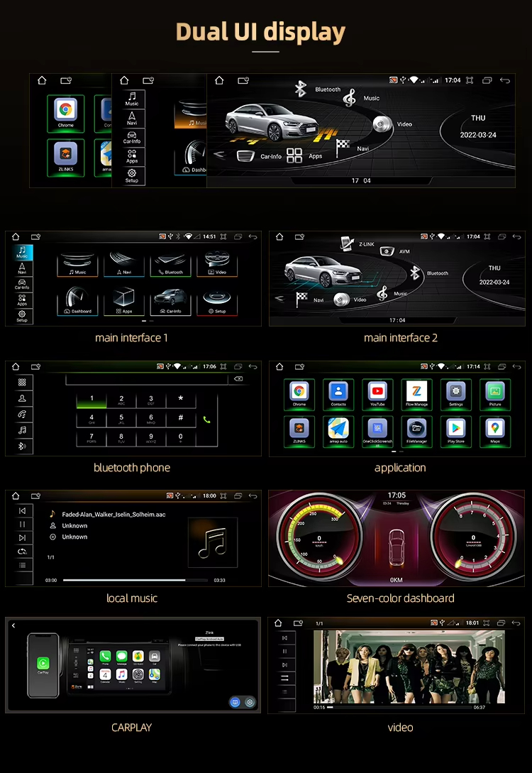Tap the * key on phone keypad
The width and height of the screenshot is (532, 773).
click(x=180, y=400)
